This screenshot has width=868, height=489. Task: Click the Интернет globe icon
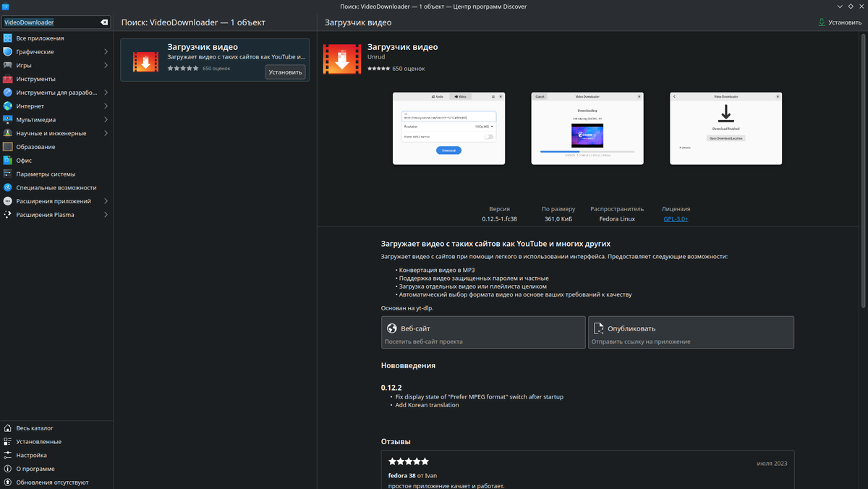[x=8, y=106]
